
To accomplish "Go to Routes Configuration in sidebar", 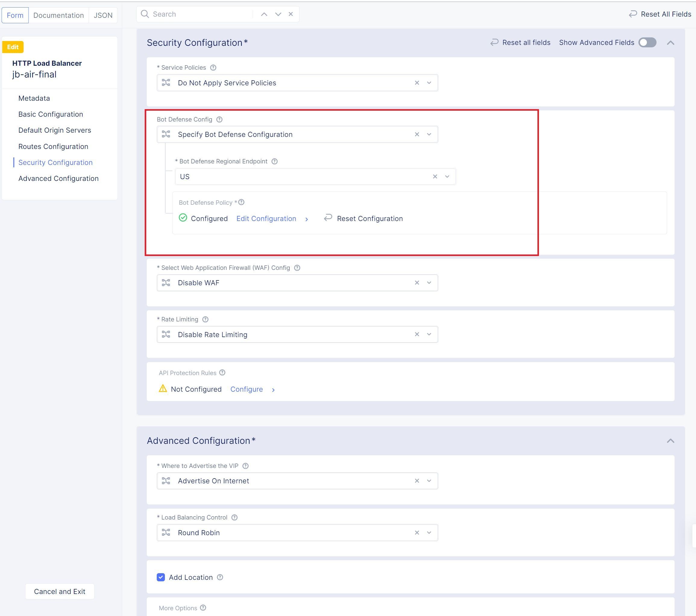I will click(53, 147).
